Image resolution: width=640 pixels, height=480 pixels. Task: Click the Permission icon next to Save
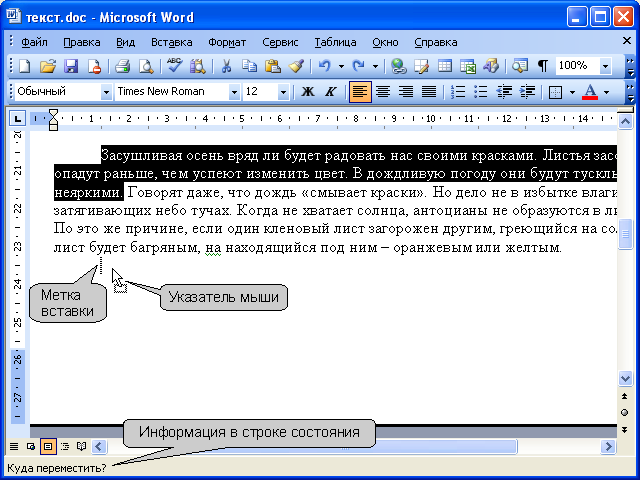click(x=95, y=66)
